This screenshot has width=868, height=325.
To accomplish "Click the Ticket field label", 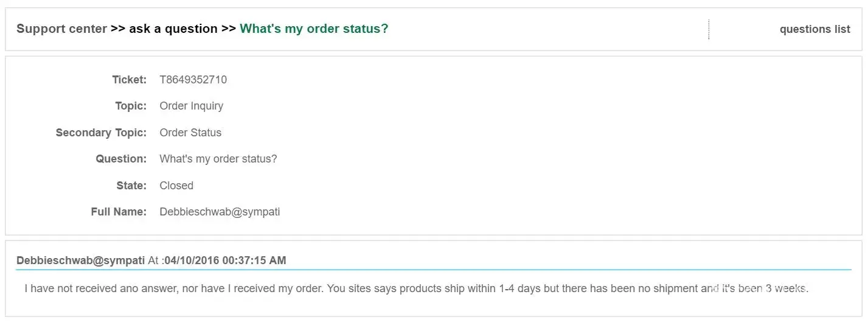I will click(x=129, y=80).
